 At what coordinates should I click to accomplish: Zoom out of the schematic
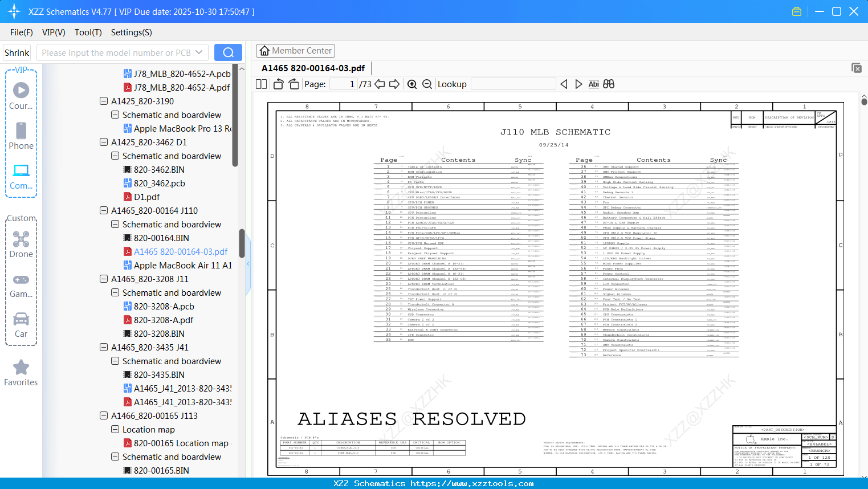click(x=427, y=84)
